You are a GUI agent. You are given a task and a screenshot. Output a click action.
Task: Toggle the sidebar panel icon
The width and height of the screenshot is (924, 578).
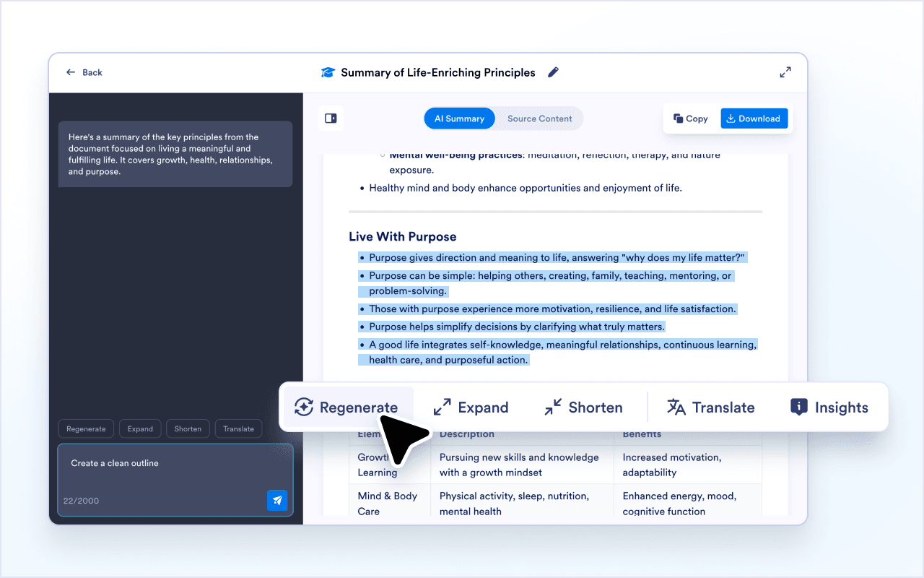point(331,118)
